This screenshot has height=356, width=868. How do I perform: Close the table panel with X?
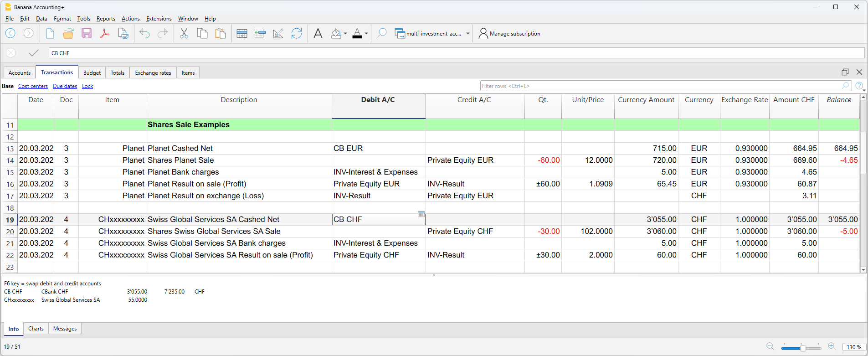pyautogui.click(x=859, y=72)
